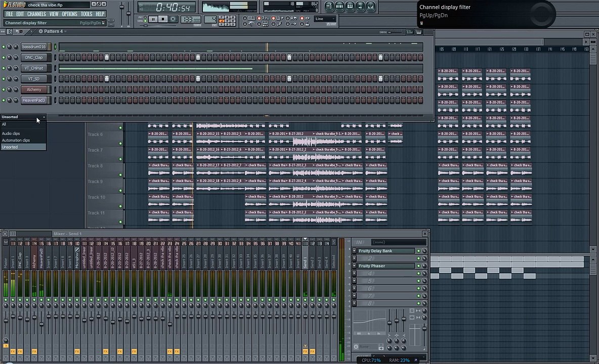Disable the Fruity Phaser effect LED
Viewport: 599px width, 364px height.
pos(418,266)
